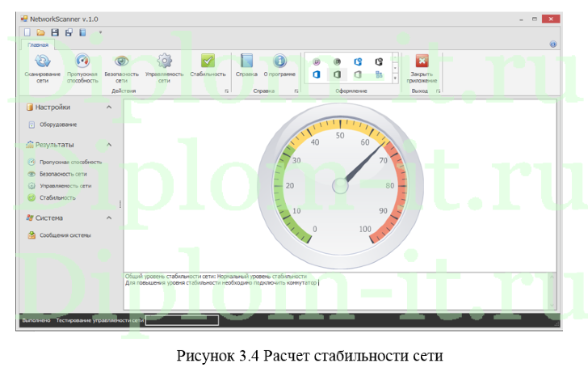Click Закрыть приложение red X button

pos(422,68)
